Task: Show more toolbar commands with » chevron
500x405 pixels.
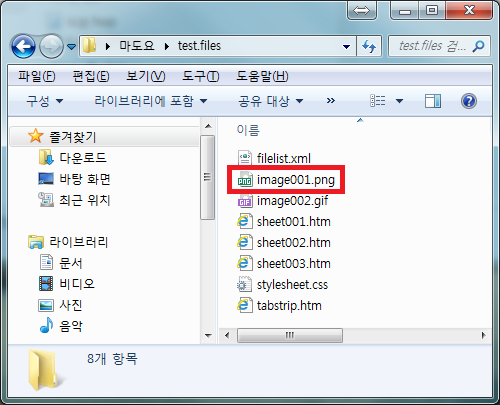Action: [x=330, y=101]
